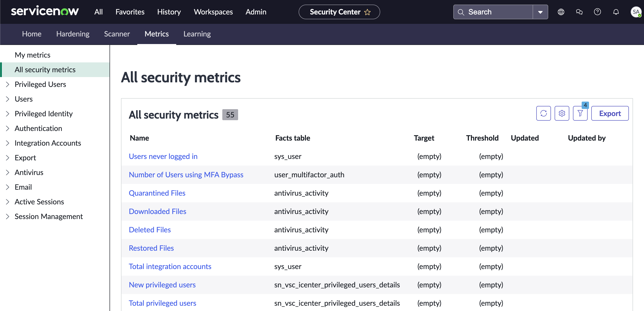Open the list settings gear icon
Screen dimensions: 644x311
point(562,113)
